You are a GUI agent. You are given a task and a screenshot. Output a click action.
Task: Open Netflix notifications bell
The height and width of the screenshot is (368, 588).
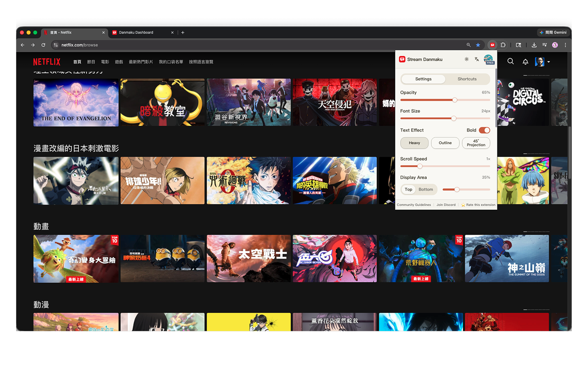click(x=526, y=62)
